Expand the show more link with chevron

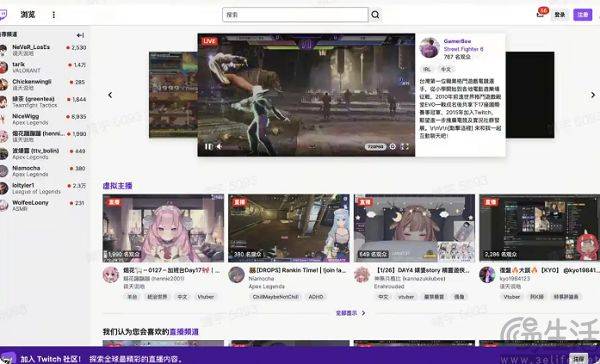tap(350, 313)
